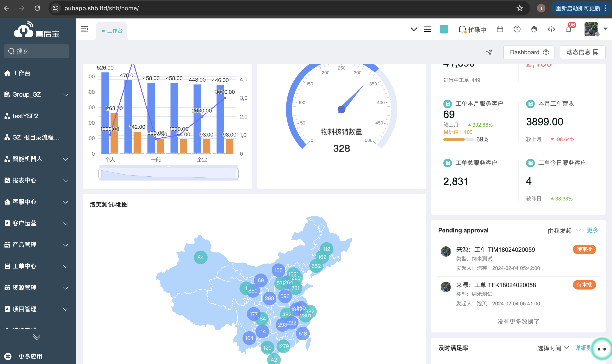
Task: Expand the 报表中心 menu
Action: [x=38, y=180]
